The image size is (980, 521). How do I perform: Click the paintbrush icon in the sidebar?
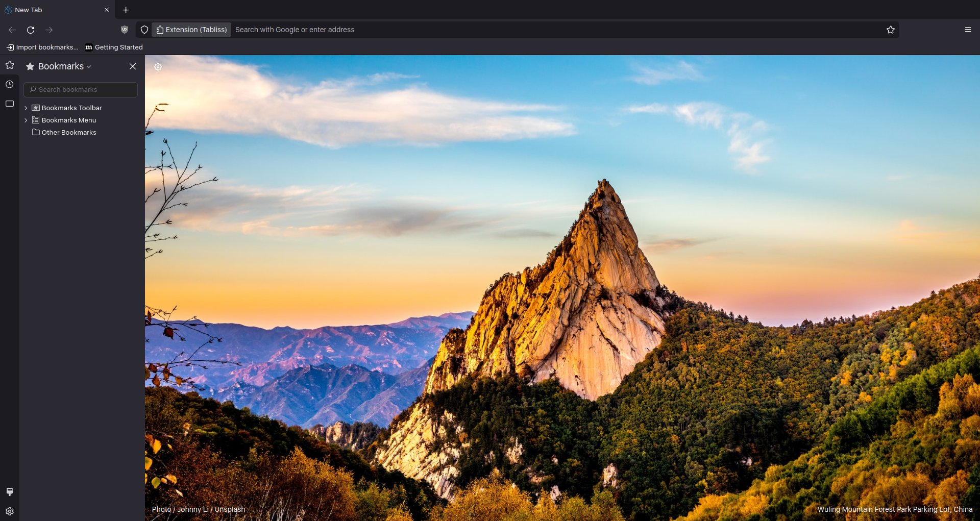[9, 491]
